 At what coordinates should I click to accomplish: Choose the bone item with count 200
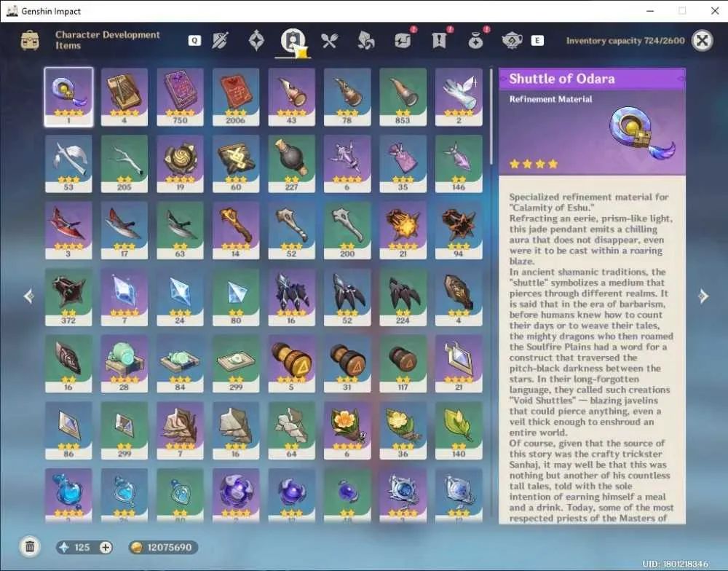coord(347,230)
